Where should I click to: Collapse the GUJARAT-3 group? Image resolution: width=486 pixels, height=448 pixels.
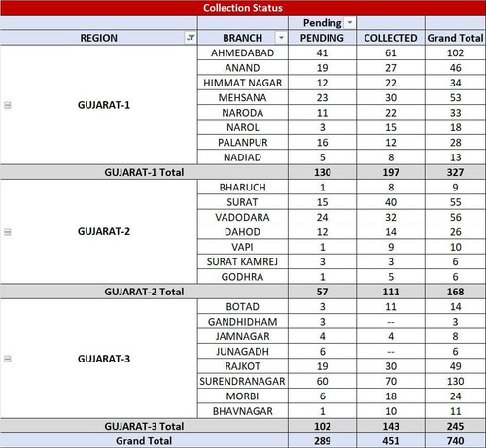[x=8, y=359]
